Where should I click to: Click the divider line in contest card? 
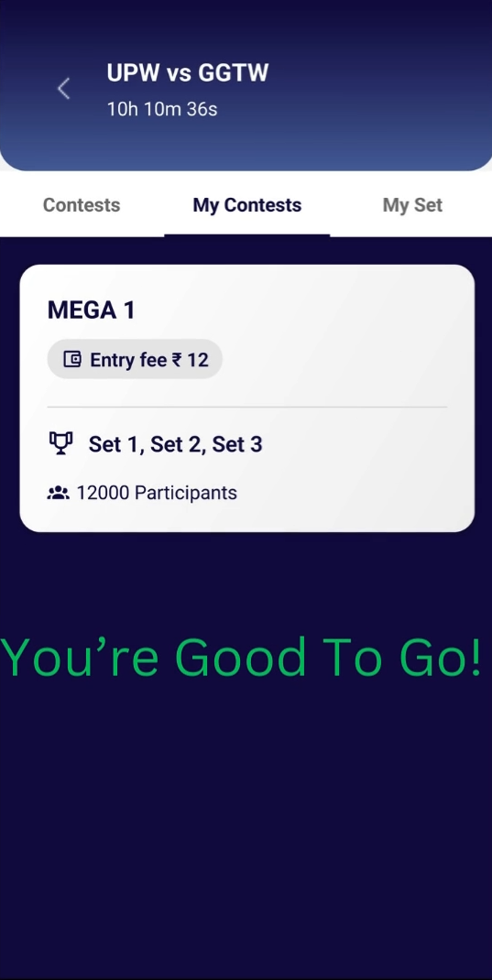pyautogui.click(x=247, y=407)
